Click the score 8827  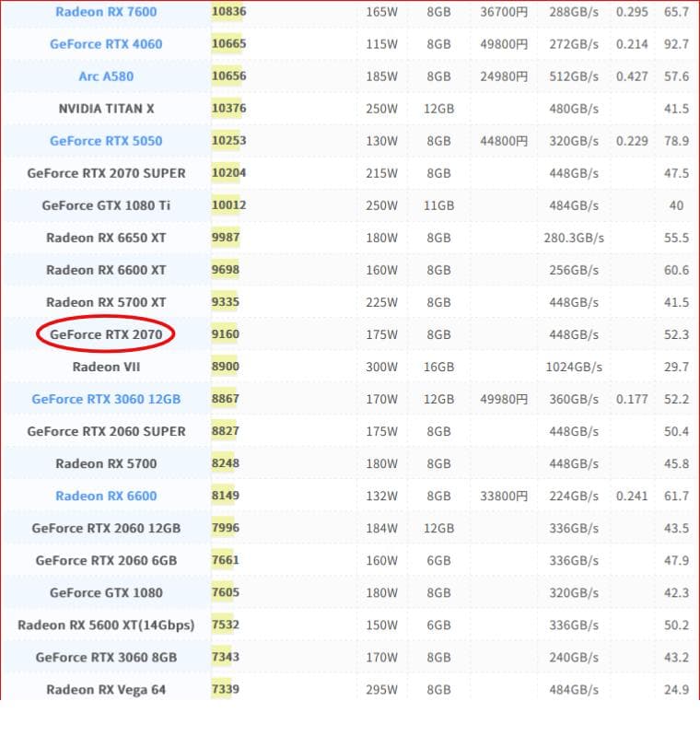click(x=226, y=431)
